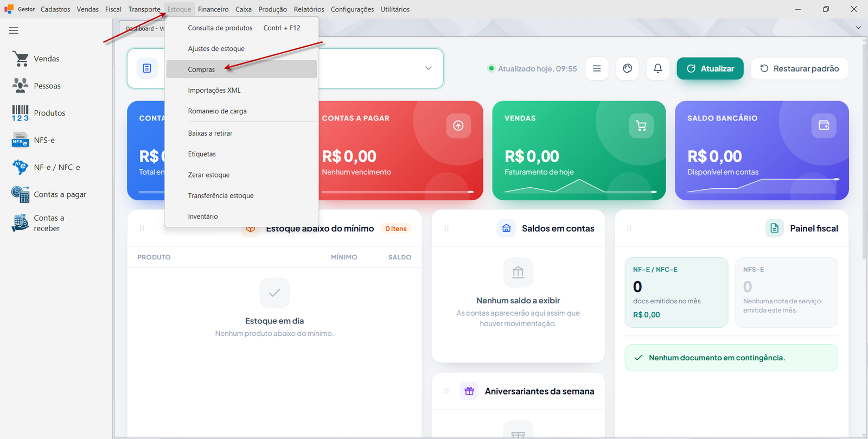Click the Atualizar button
The height and width of the screenshot is (439, 868).
point(710,68)
